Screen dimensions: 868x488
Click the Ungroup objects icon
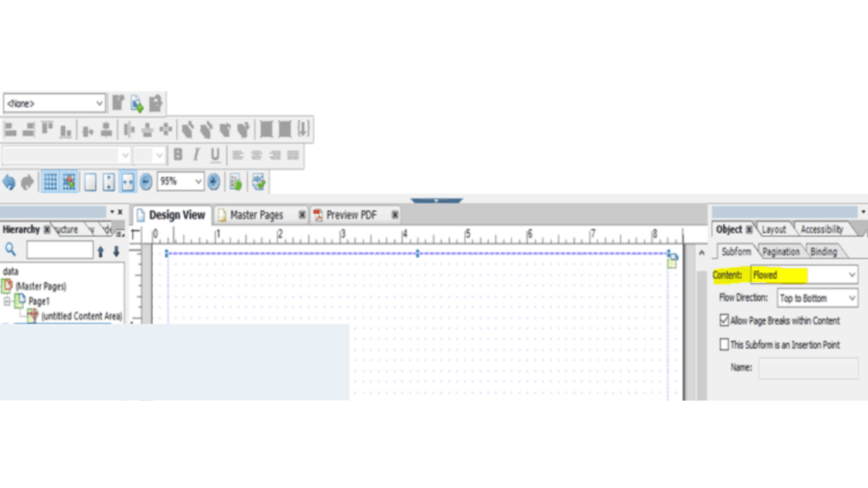click(x=285, y=130)
